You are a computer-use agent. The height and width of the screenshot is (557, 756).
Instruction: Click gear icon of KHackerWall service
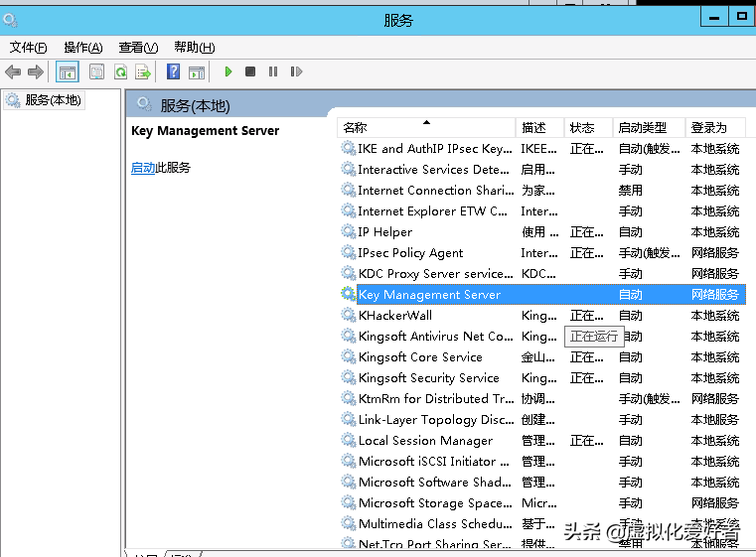[348, 315]
